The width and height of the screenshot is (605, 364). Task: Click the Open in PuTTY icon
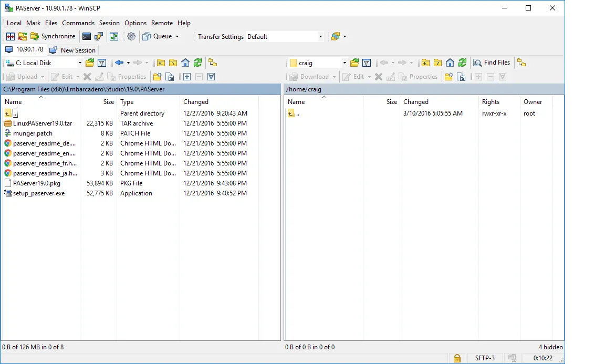point(99,36)
